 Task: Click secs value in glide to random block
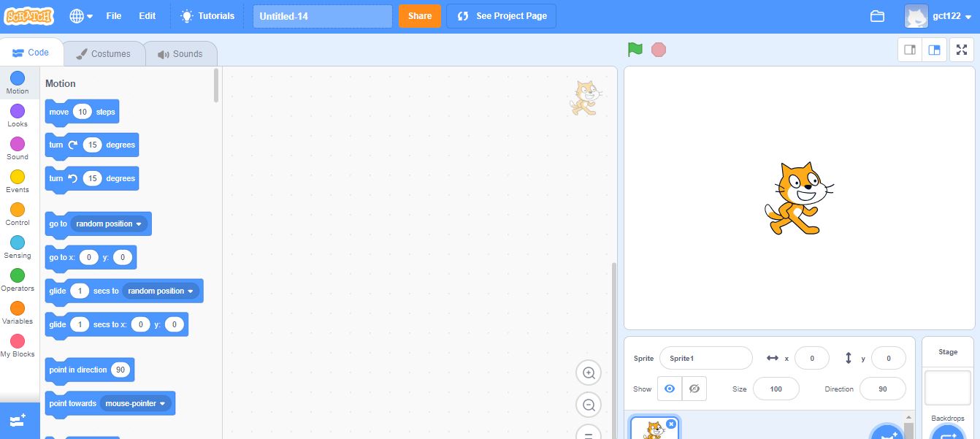(x=80, y=291)
